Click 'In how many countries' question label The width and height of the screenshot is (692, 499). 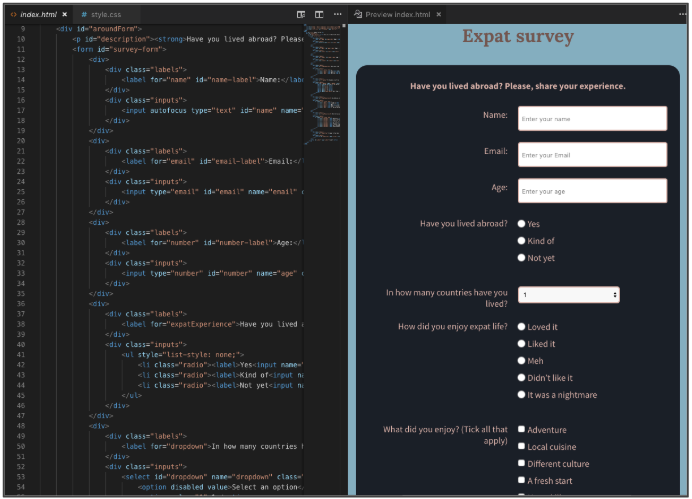pyautogui.click(x=447, y=298)
